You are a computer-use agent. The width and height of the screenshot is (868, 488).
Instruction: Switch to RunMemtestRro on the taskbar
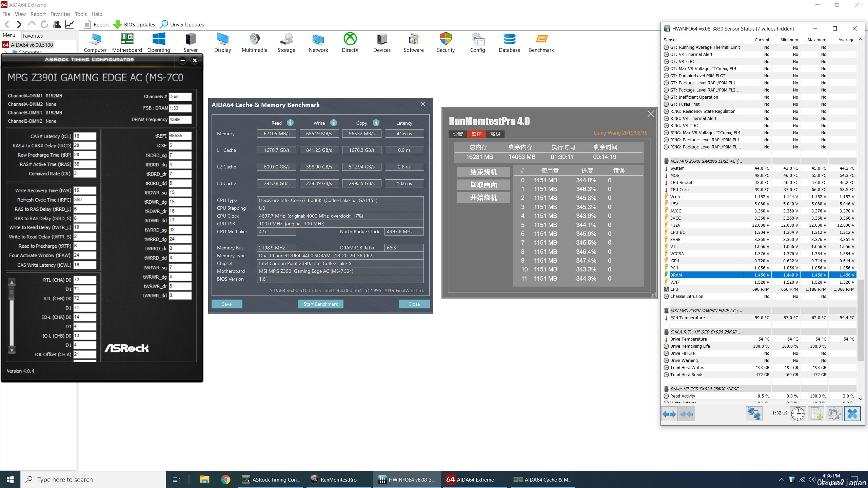pyautogui.click(x=338, y=480)
